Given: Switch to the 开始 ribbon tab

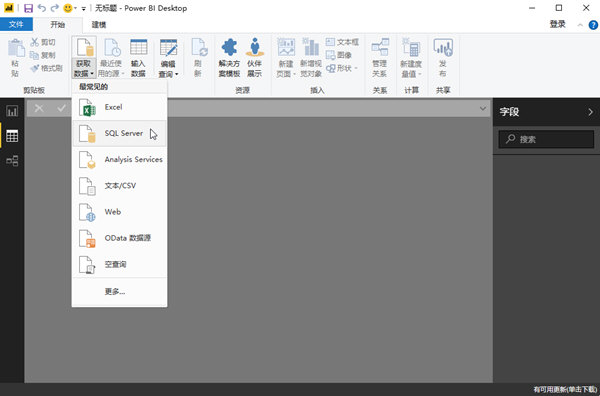Looking at the screenshot, I should point(57,24).
